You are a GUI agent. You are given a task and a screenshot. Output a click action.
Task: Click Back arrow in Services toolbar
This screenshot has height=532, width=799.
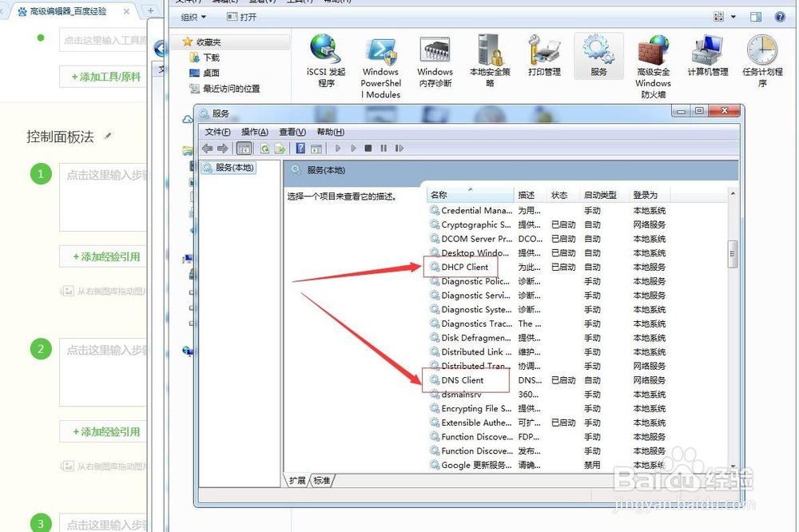click(x=208, y=149)
